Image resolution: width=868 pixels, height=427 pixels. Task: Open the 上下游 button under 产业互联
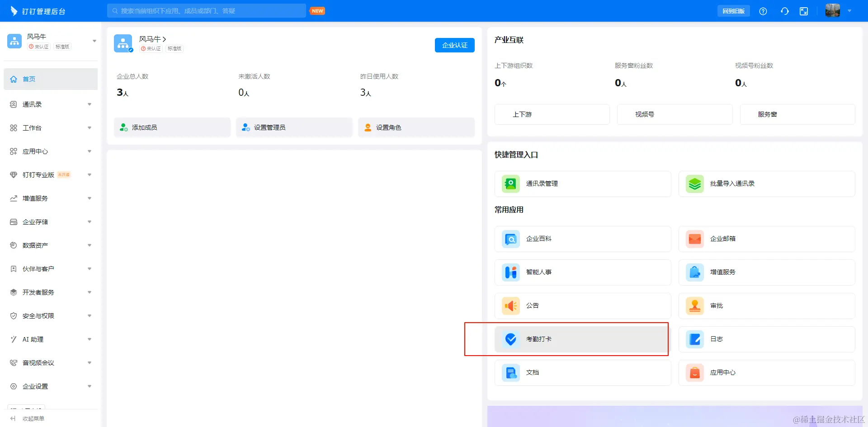(552, 114)
